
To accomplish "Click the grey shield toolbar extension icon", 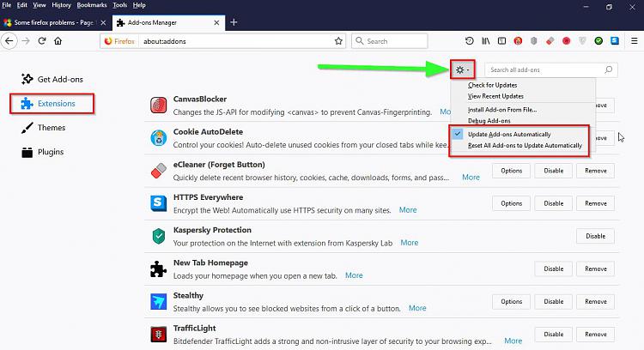I will pyautogui.click(x=534, y=41).
